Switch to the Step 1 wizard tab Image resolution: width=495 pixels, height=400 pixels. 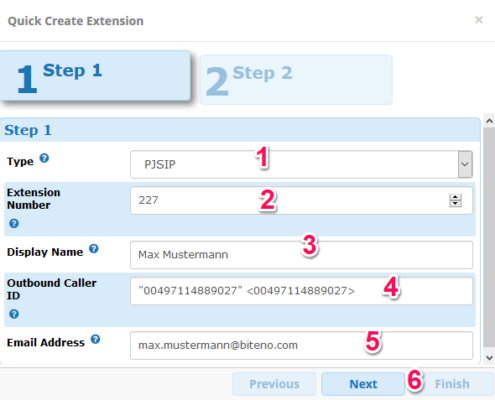point(95,76)
